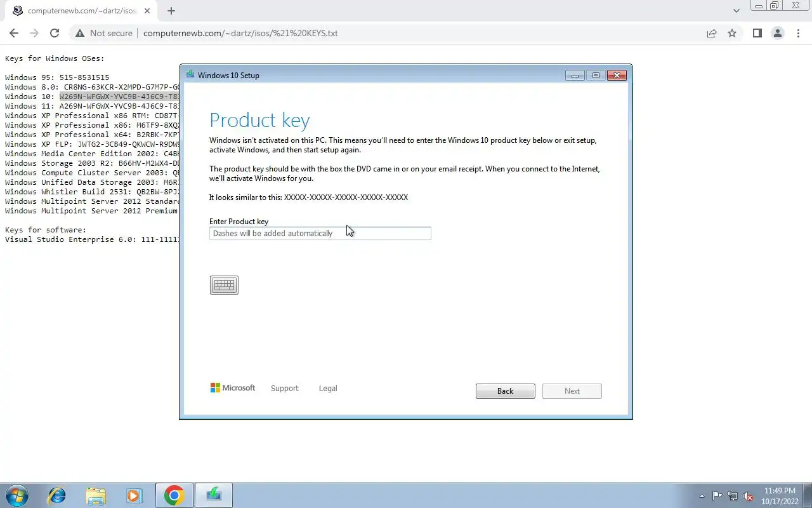This screenshot has width=812, height=508.
Task: Click the Windows Whistler Build 2531 line
Action: tap(92, 192)
